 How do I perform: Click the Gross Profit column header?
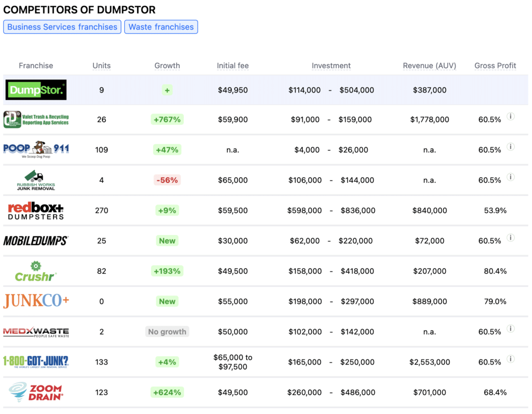click(x=495, y=65)
